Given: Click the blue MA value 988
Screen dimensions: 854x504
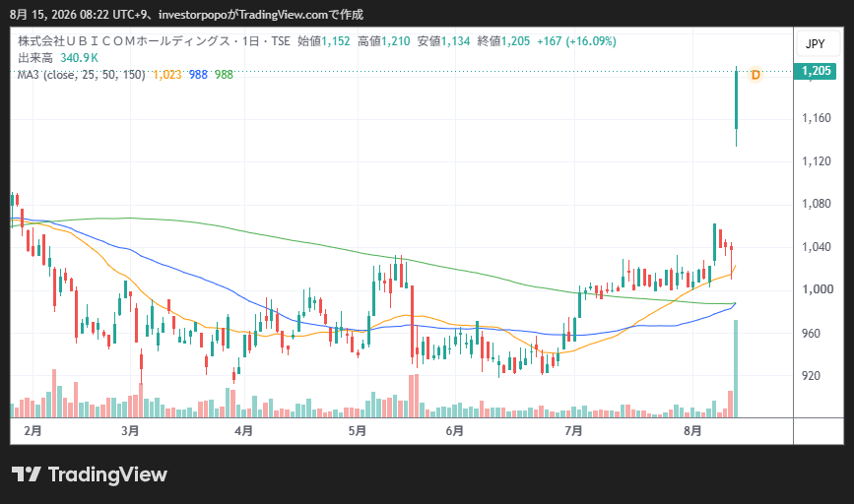Looking at the screenshot, I should [198, 75].
